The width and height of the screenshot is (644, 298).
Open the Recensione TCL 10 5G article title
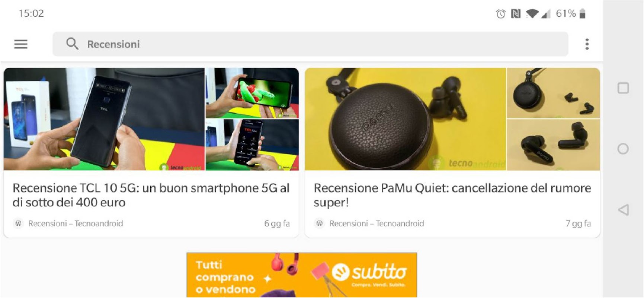151,195
